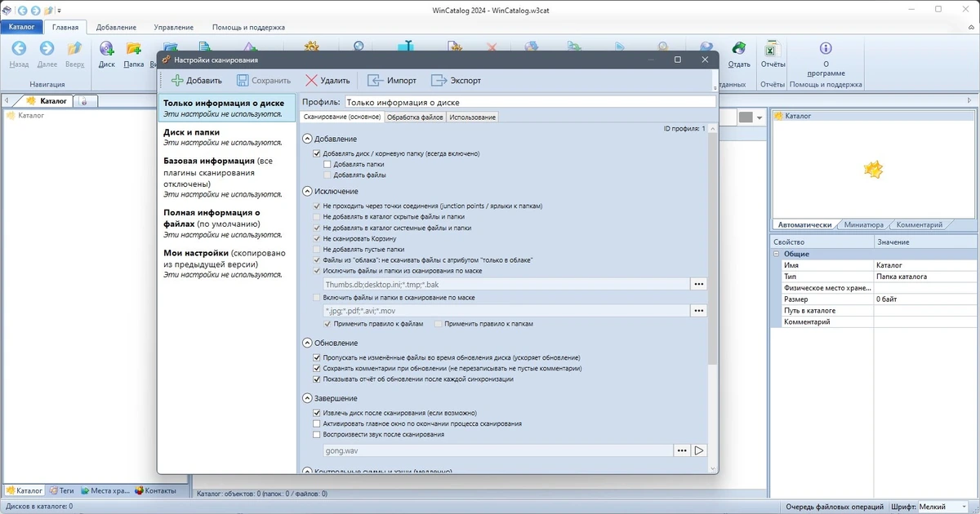Screen dimensions: 980x514
Task: Click the Export arrow icon
Action: [x=439, y=81]
